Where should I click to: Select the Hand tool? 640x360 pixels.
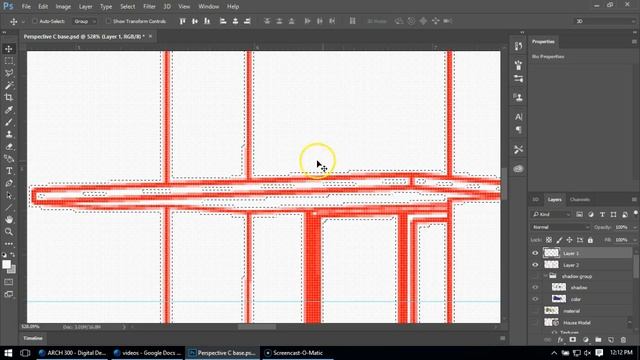[9, 220]
